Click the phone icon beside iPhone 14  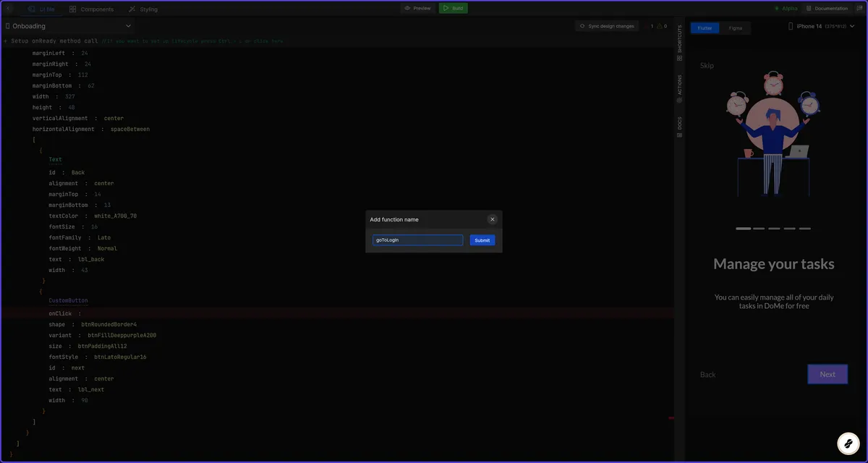[x=792, y=27]
